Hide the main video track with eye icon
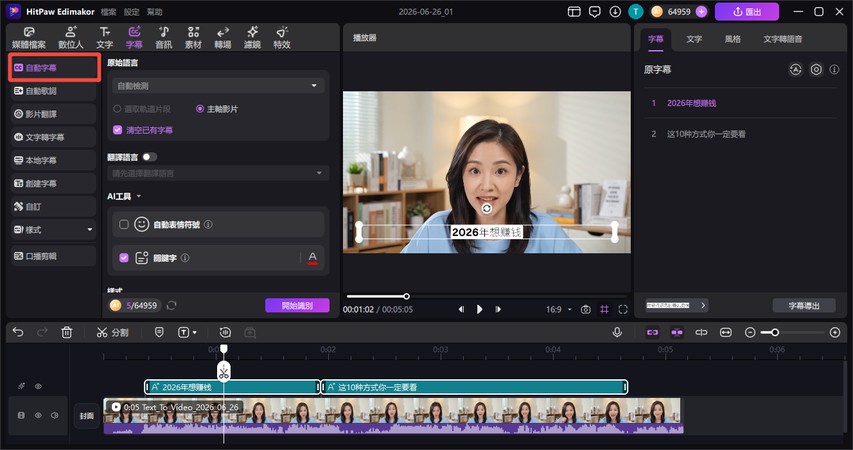The image size is (853, 450). pos(38,415)
